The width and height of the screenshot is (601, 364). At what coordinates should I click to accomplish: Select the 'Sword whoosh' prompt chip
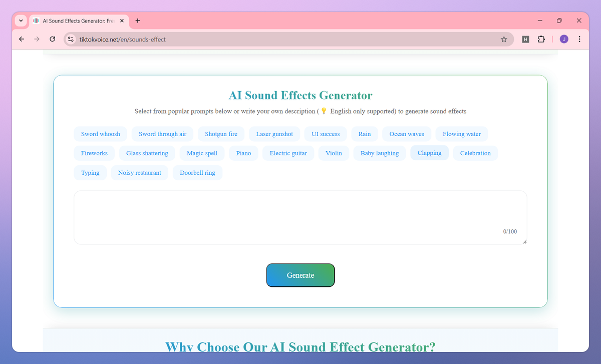100,134
